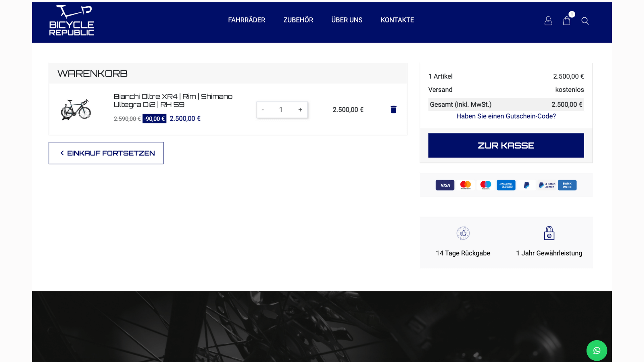The image size is (644, 362).
Task: Decrease quantity with minus button
Action: [x=263, y=110]
